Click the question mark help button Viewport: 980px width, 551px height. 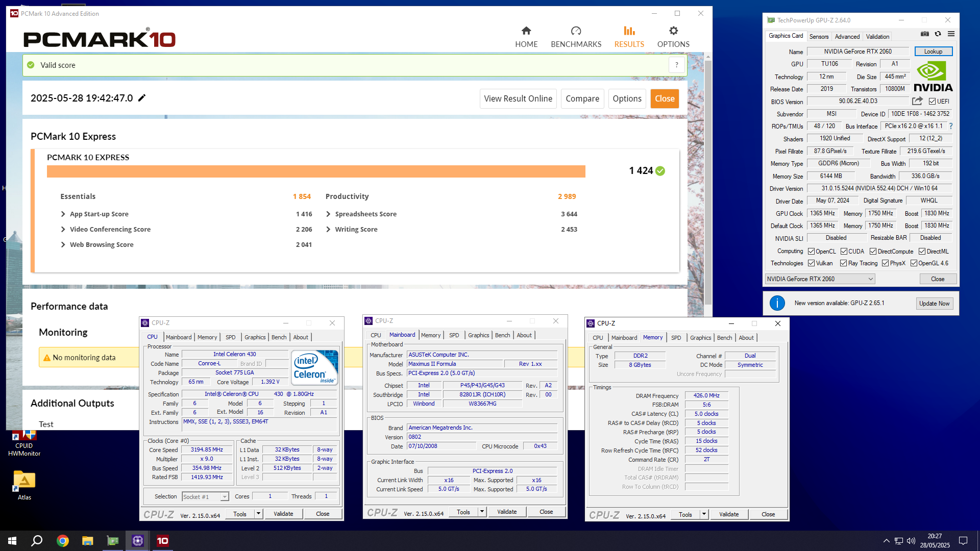point(677,65)
